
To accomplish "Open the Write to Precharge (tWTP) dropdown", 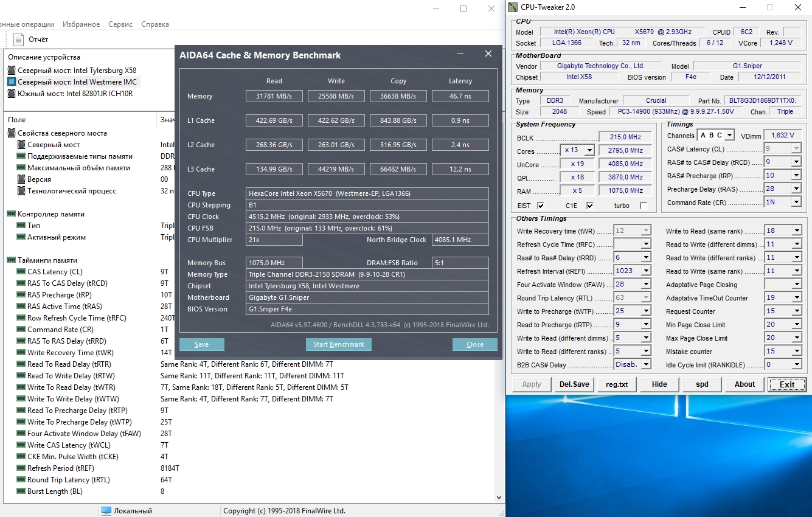I will [646, 311].
